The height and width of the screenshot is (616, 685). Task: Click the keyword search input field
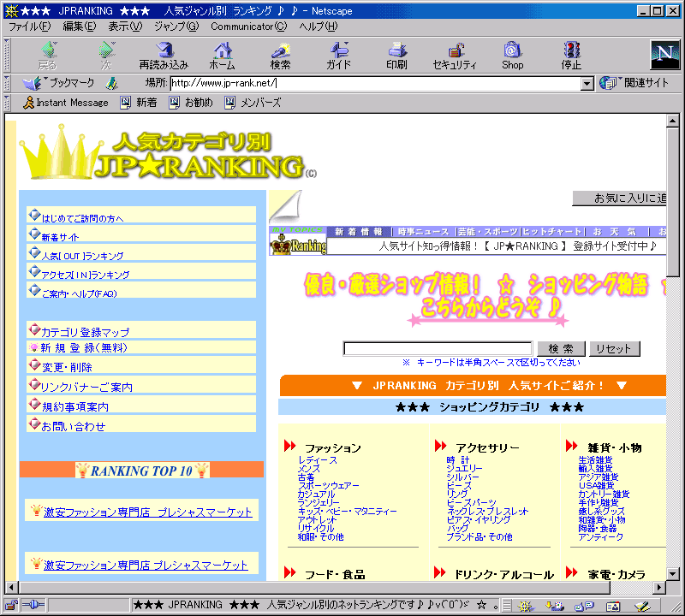(x=438, y=349)
